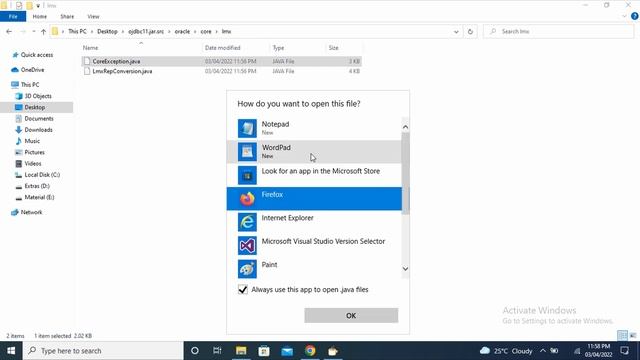Switch to large icons view layout
The image size is (640, 360).
coord(633,336)
